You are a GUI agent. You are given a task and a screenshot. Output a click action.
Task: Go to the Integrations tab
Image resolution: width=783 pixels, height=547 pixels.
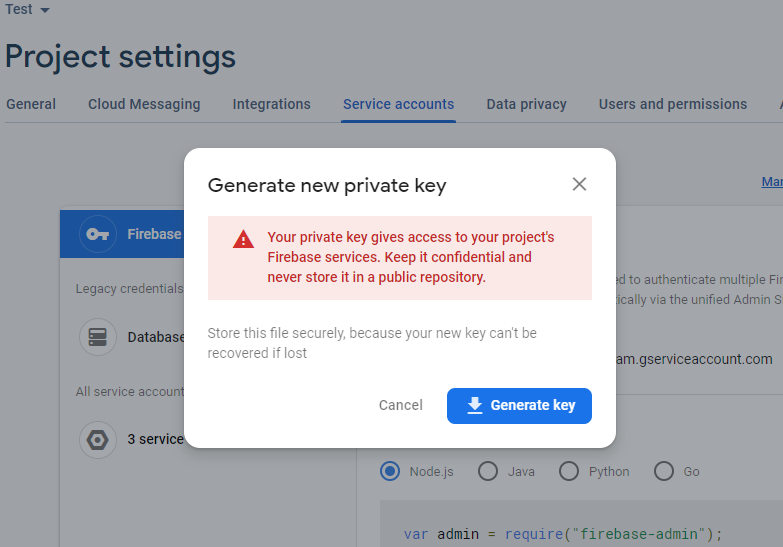pyautogui.click(x=272, y=104)
